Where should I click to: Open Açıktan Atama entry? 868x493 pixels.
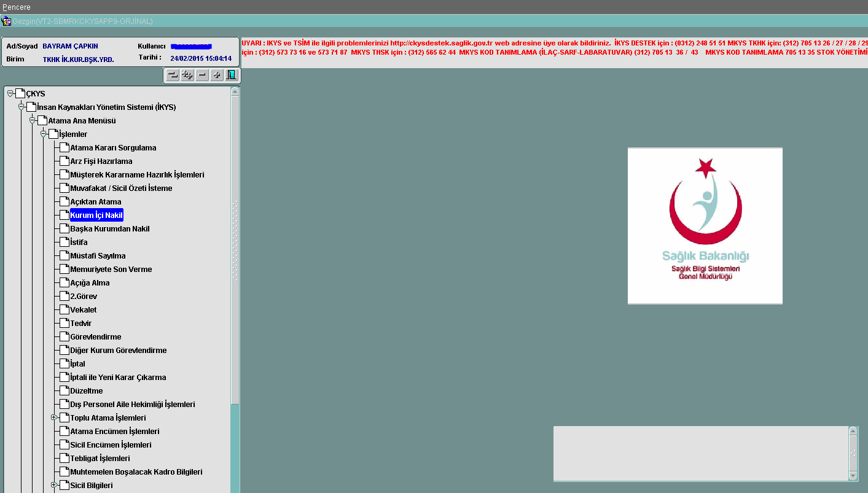point(96,202)
